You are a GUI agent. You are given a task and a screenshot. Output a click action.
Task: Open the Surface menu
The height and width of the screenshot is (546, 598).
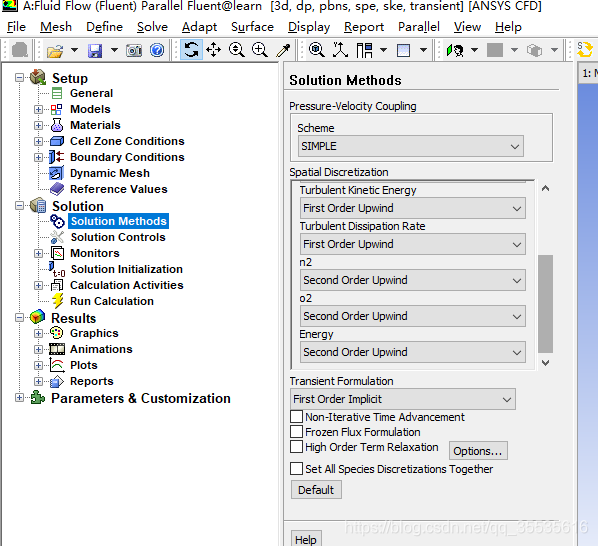tap(252, 27)
